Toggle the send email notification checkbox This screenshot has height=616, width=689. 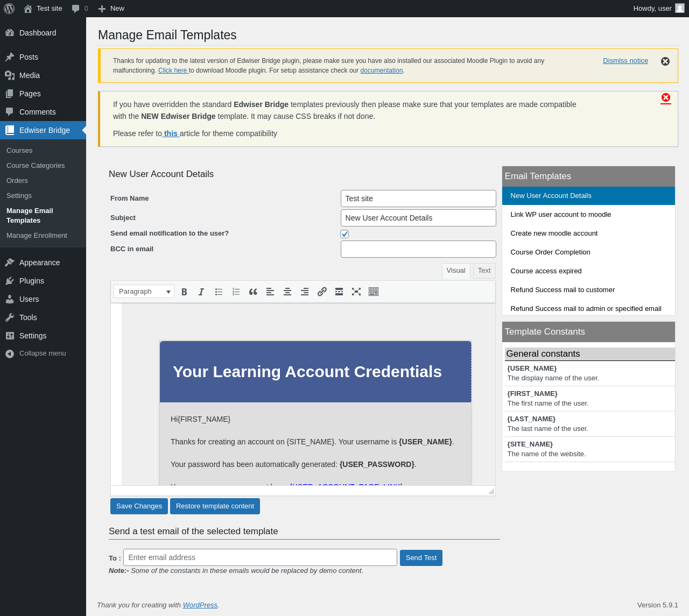pos(344,234)
